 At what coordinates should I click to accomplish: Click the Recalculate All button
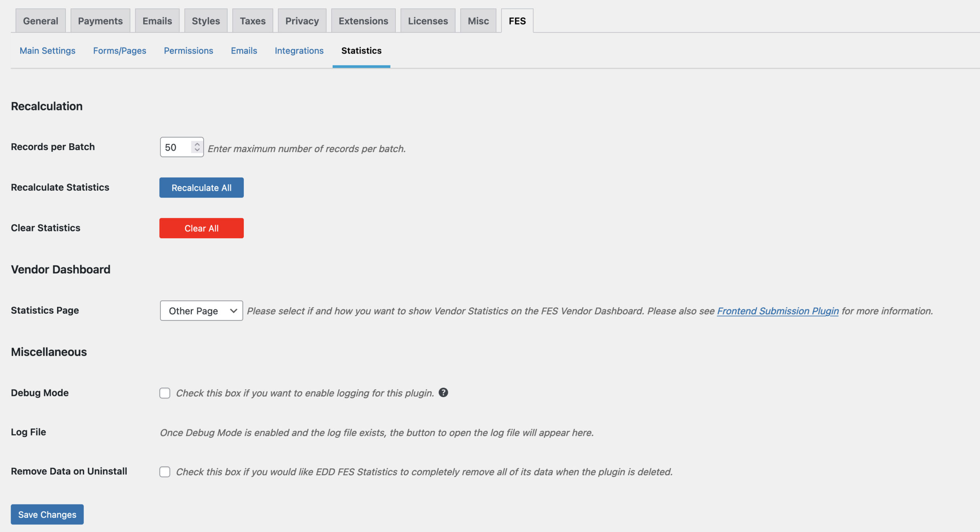tap(201, 187)
